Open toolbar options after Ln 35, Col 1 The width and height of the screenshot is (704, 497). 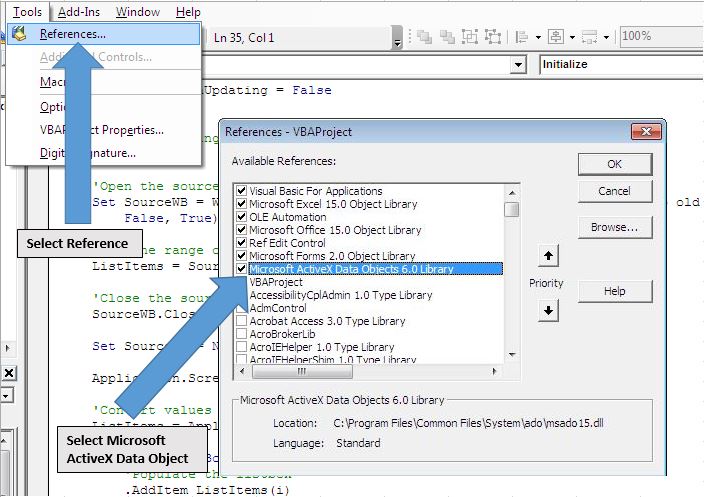click(x=397, y=38)
